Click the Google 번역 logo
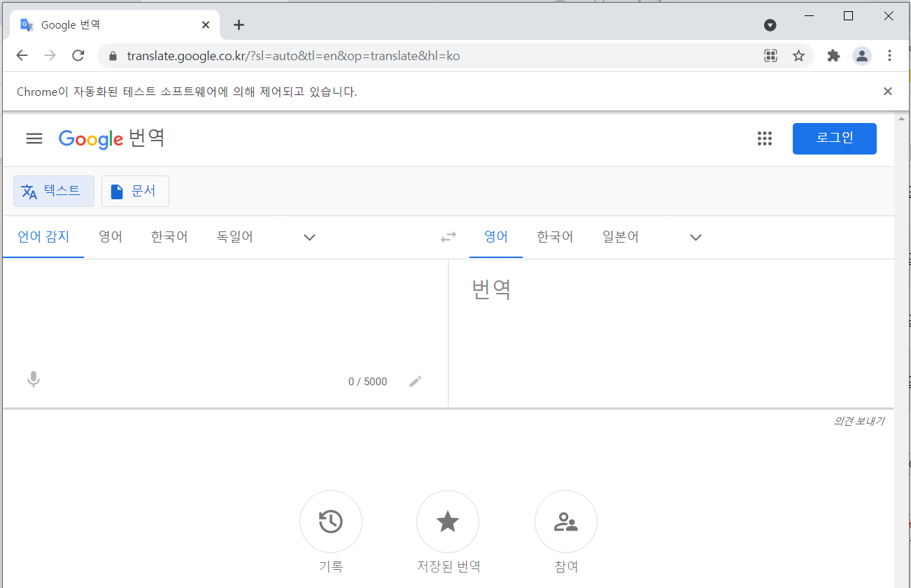The image size is (911, 588). [112, 138]
